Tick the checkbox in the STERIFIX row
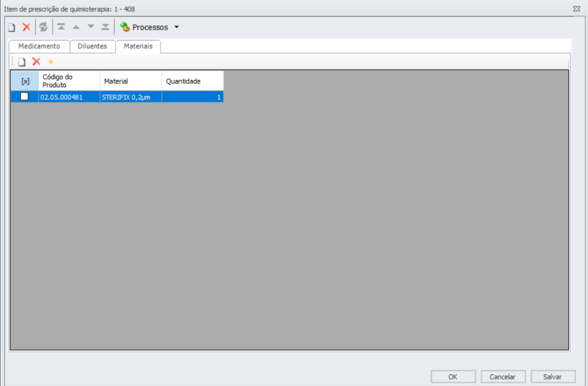The image size is (588, 386). tap(24, 96)
